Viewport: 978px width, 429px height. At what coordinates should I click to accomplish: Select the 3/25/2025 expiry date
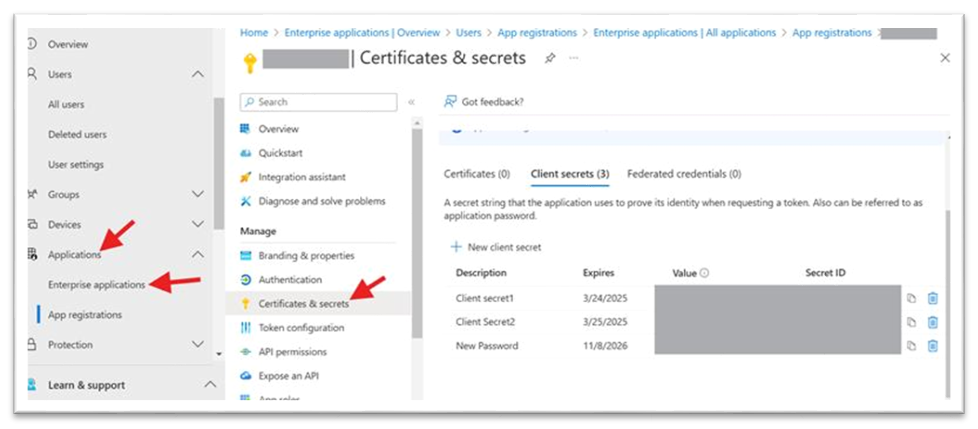[x=605, y=322]
